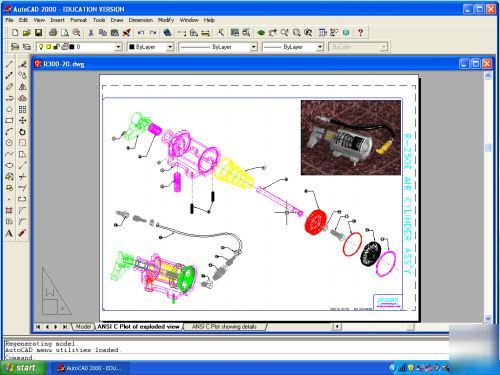500x375 pixels.
Task: Switch to ANSI C Plot showing details tab
Action: tap(224, 327)
